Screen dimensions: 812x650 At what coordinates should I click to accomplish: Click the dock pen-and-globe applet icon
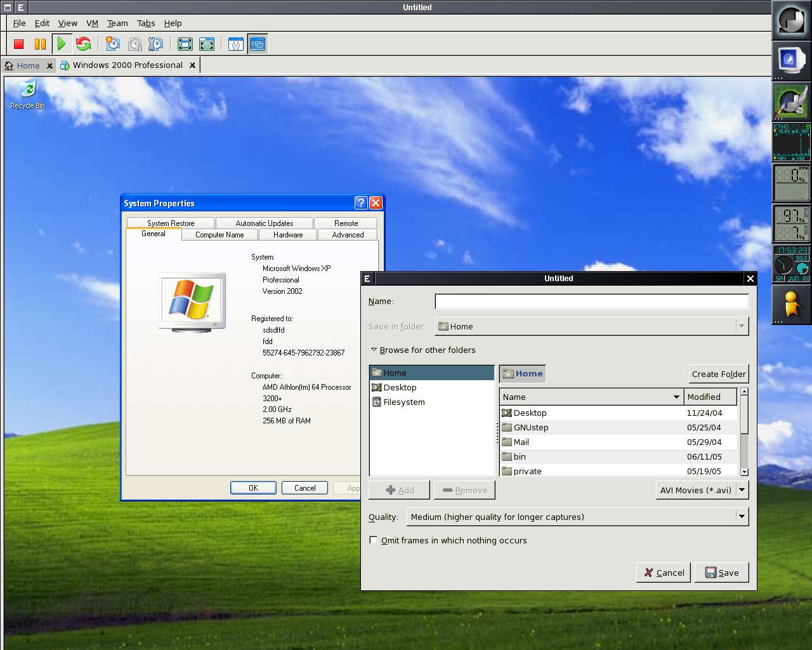click(x=791, y=101)
